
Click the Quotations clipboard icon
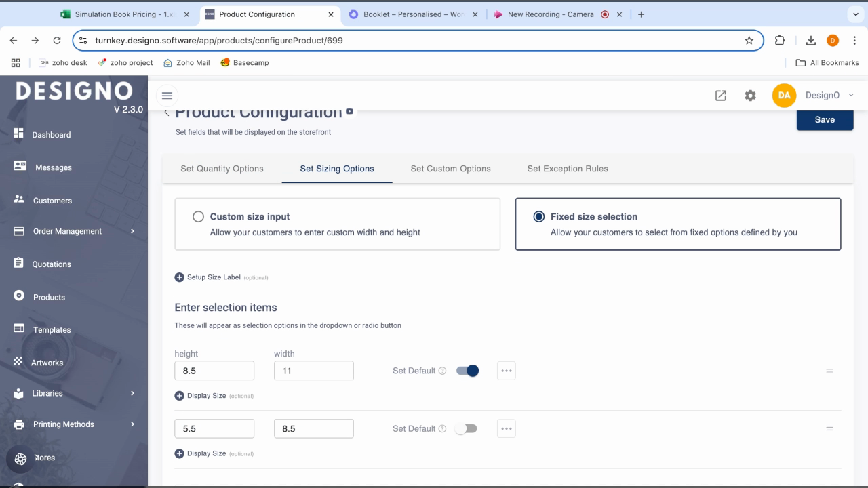[18, 263]
